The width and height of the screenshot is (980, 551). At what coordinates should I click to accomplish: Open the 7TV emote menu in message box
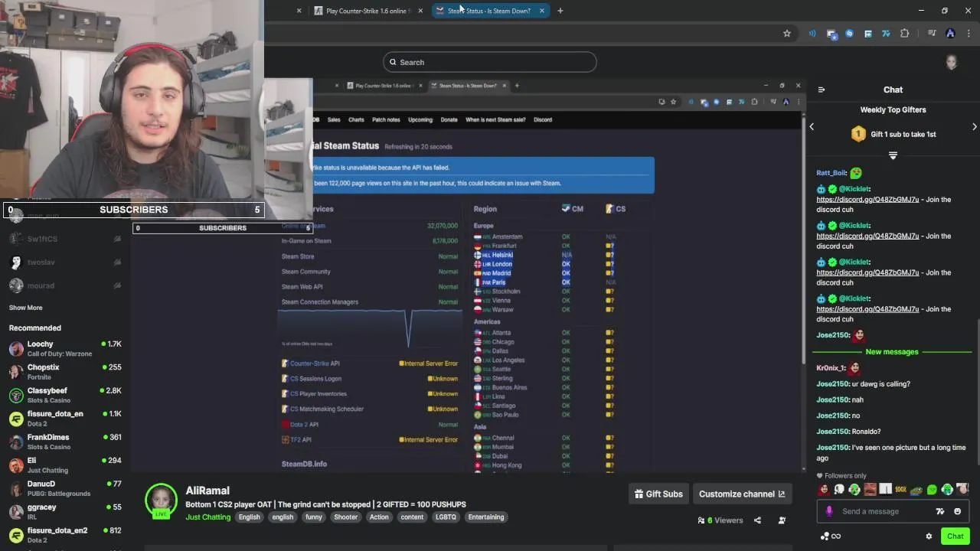coord(940,511)
